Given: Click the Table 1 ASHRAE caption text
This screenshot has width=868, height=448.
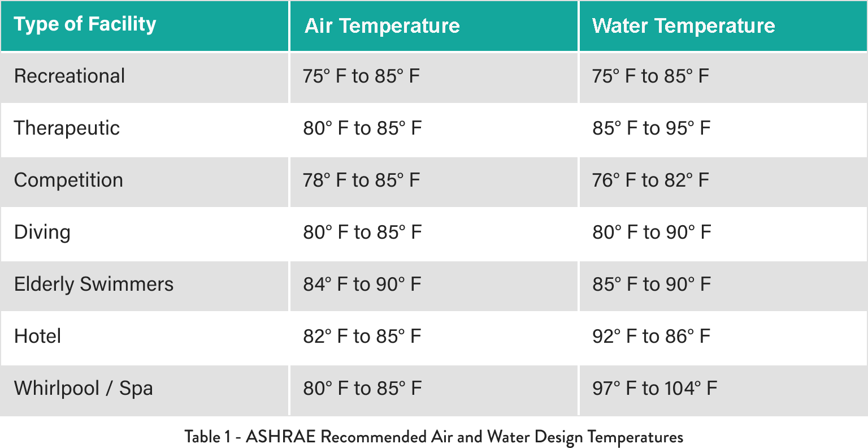Looking at the screenshot, I should tap(434, 437).
